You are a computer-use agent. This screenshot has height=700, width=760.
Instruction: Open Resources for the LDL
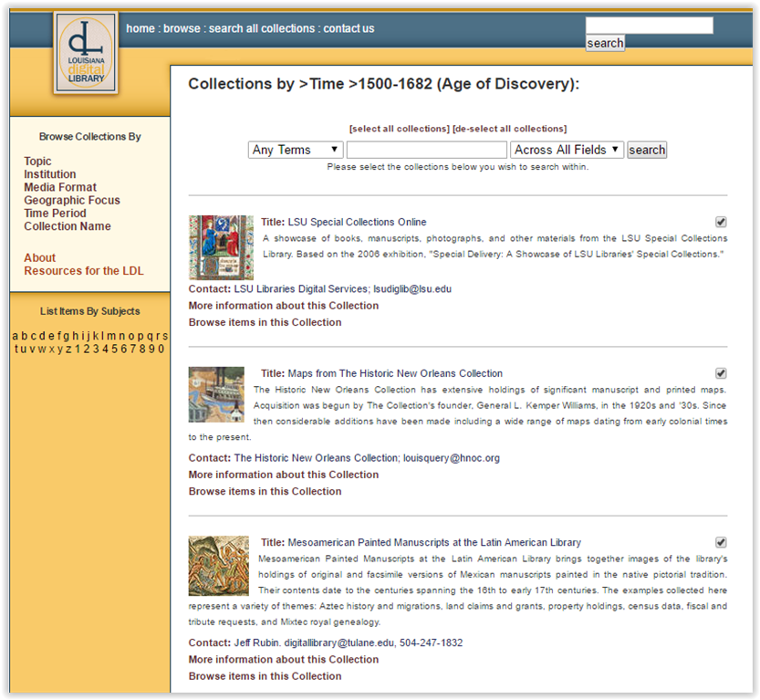click(x=84, y=271)
